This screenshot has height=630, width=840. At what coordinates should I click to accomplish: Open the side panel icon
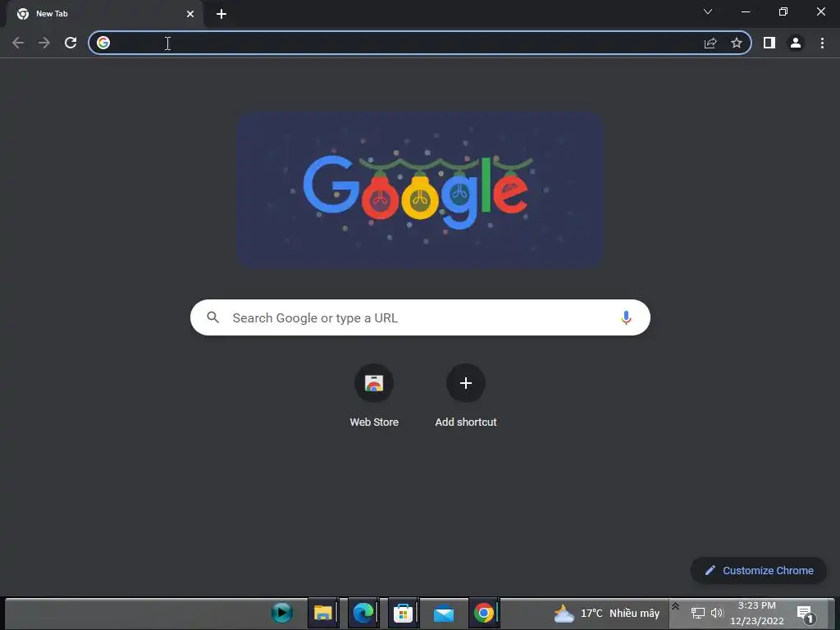769,43
